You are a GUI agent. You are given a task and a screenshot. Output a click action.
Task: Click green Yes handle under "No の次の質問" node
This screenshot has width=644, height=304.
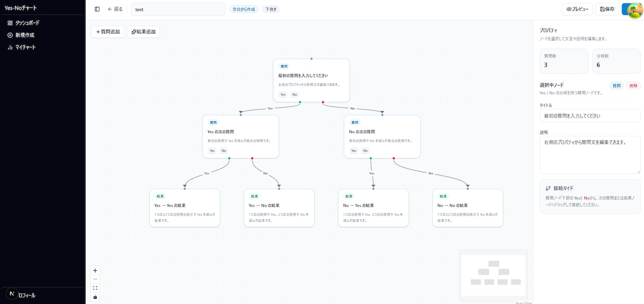[371, 158]
